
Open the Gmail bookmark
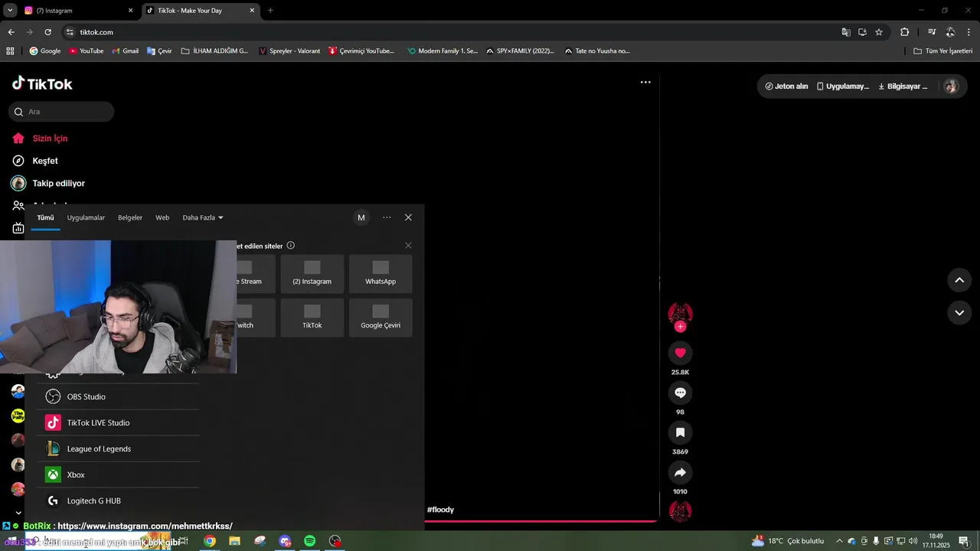coord(125,51)
